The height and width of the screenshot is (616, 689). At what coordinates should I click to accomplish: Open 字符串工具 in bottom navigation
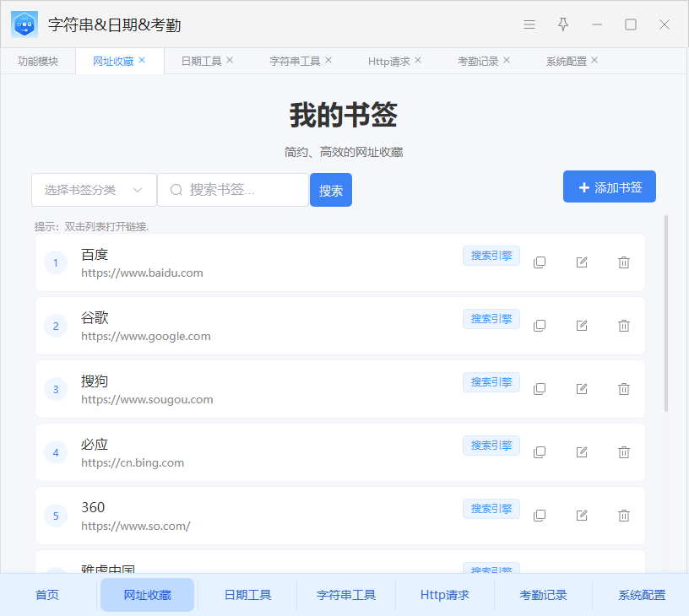coord(346,595)
